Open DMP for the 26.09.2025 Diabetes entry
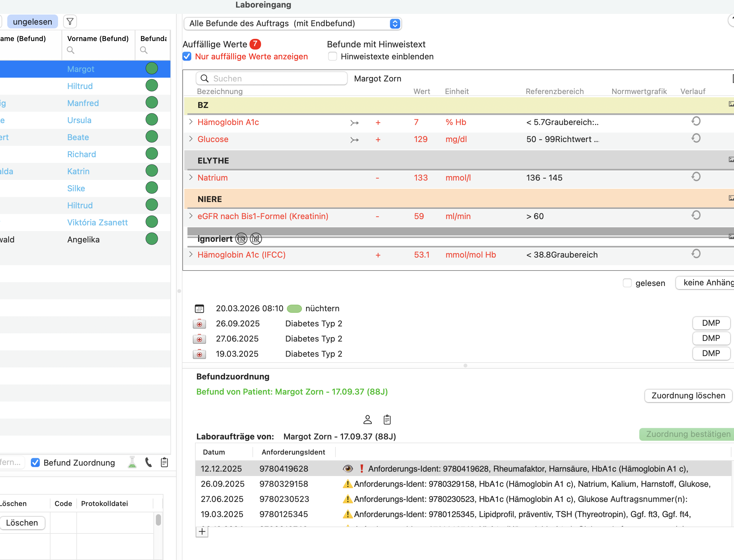This screenshot has height=560, width=734. pyautogui.click(x=711, y=323)
